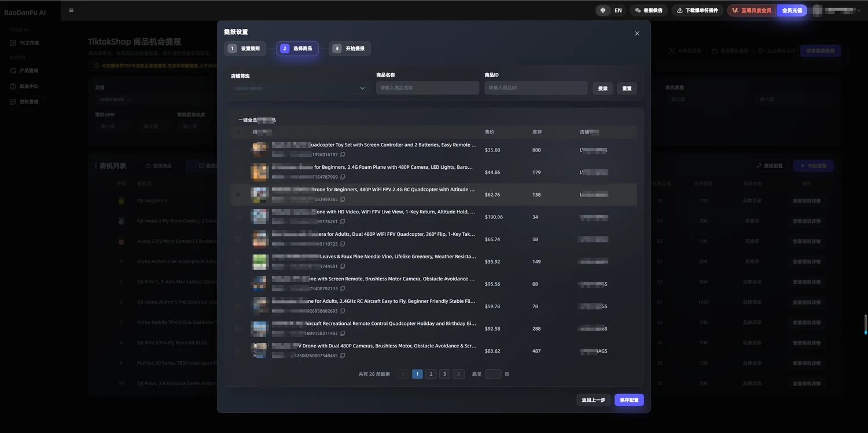Open page 3 of the product list

point(444,374)
